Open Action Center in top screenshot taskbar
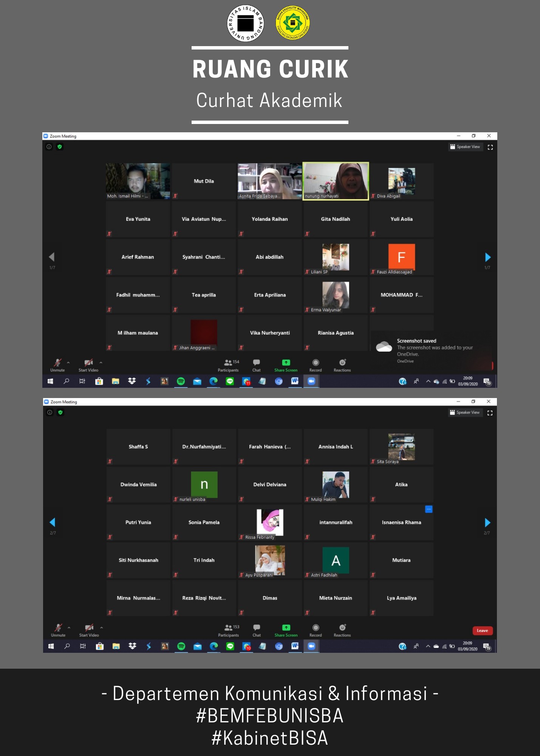The width and height of the screenshot is (540, 756). point(487,382)
